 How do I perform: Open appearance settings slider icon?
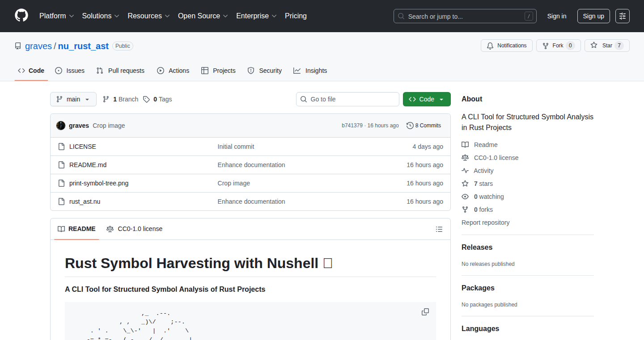623,16
